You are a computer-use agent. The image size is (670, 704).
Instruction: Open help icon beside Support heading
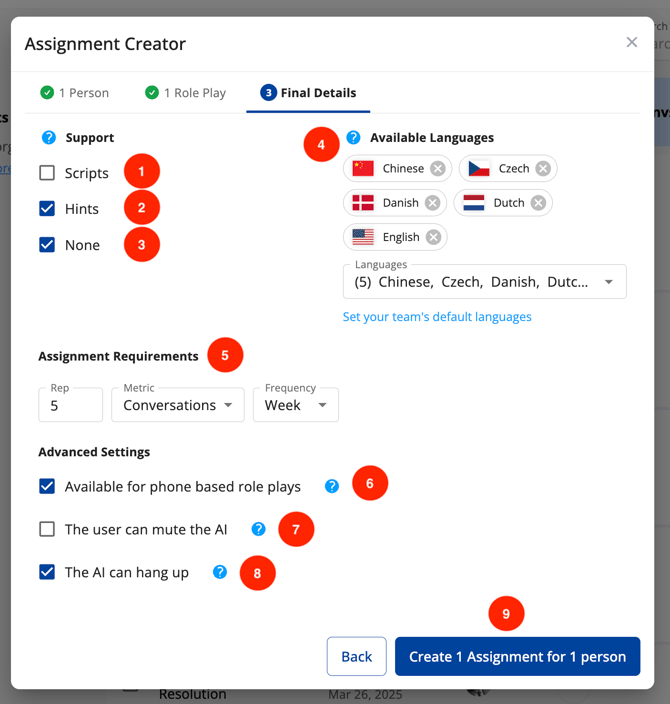48,138
